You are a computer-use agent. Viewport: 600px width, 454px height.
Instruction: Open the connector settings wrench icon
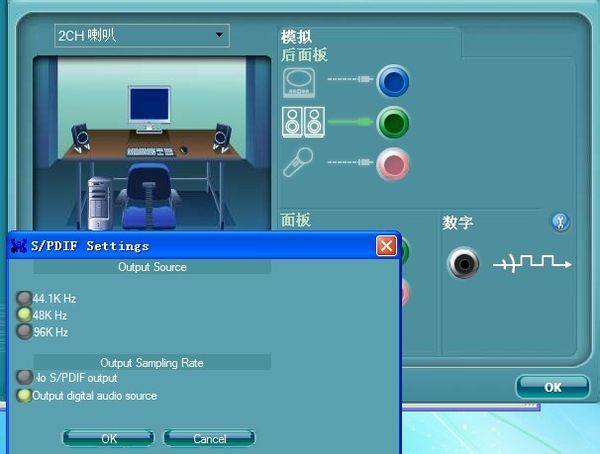[560, 222]
